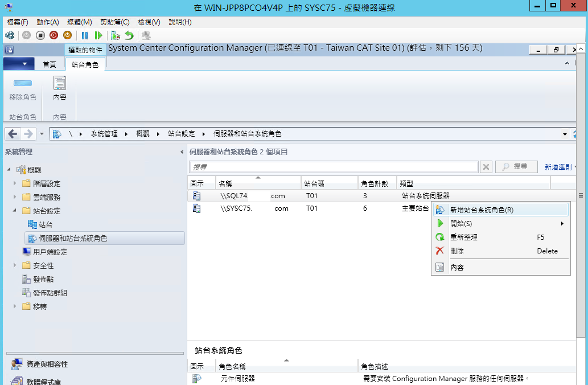This screenshot has width=588, height=385.
Task: Choose 重新整理 from the context menu
Action: [500, 237]
